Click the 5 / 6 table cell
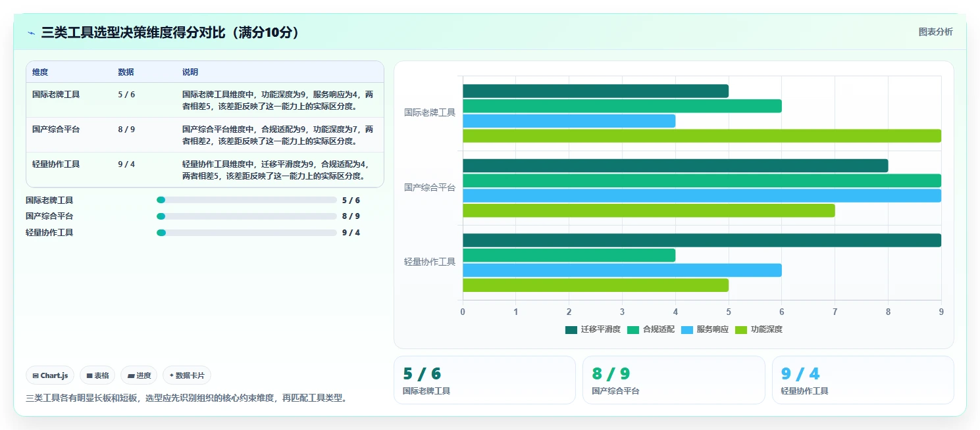980x430 pixels. 126,95
